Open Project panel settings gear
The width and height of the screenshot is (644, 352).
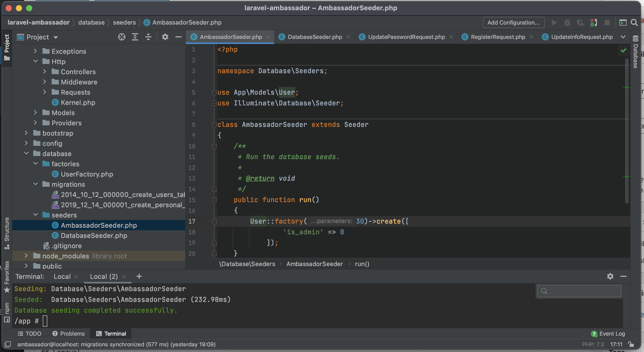tap(165, 37)
